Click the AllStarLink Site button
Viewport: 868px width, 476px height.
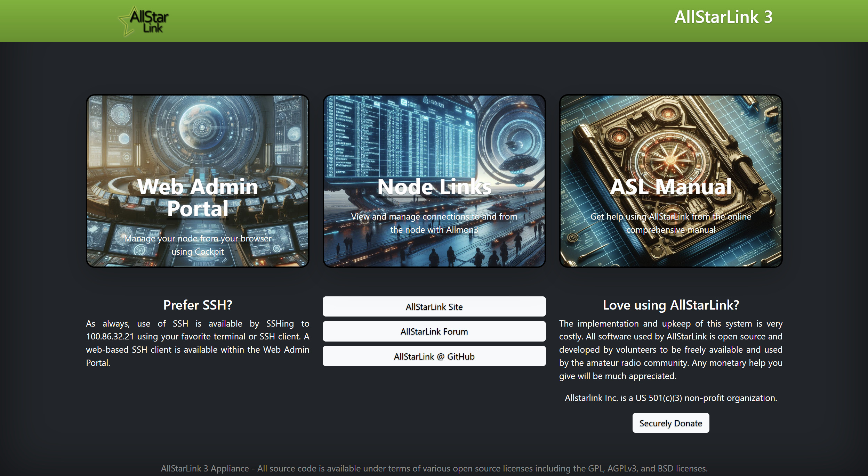(x=434, y=307)
